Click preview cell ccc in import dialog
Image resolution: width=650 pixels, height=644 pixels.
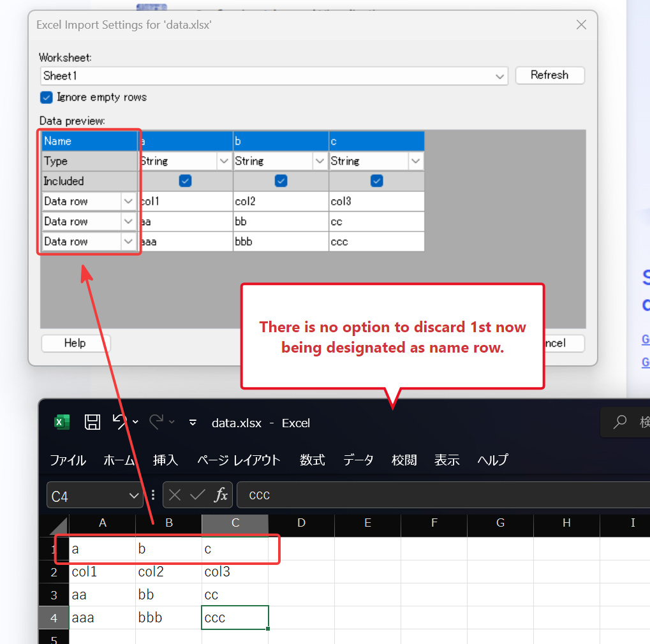coord(377,242)
